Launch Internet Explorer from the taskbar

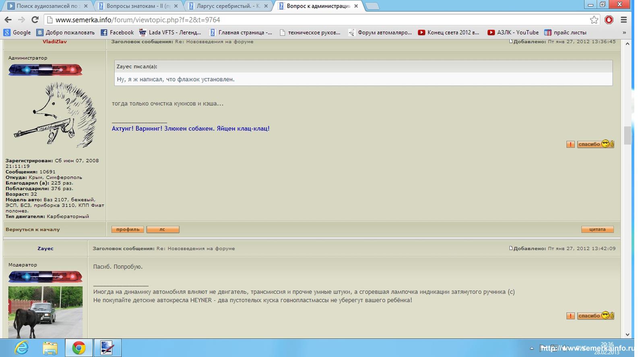pyautogui.click(x=21, y=348)
